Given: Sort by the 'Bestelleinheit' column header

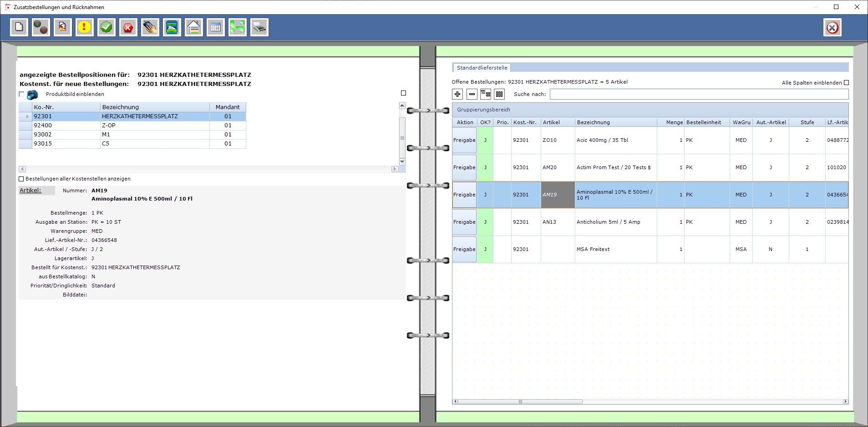Looking at the screenshot, I should [707, 122].
